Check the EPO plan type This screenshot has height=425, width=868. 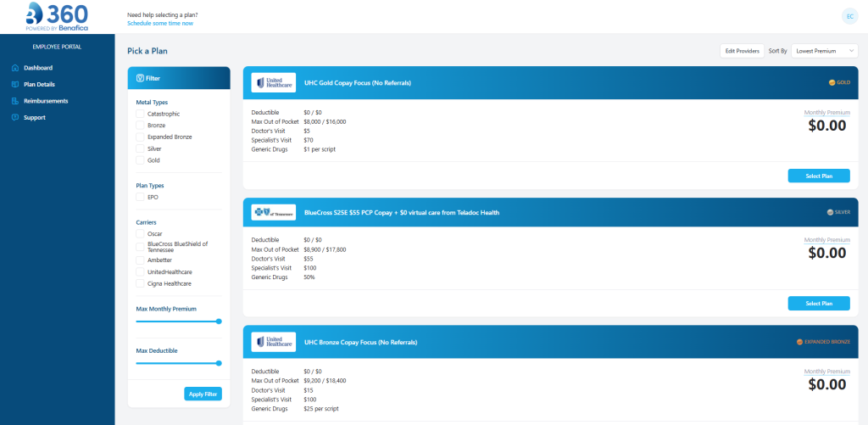tap(140, 197)
